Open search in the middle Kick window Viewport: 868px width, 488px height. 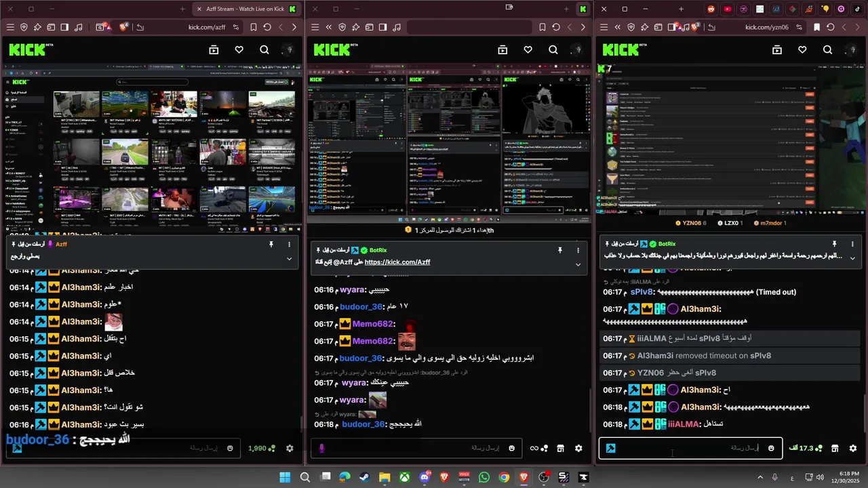pos(553,49)
